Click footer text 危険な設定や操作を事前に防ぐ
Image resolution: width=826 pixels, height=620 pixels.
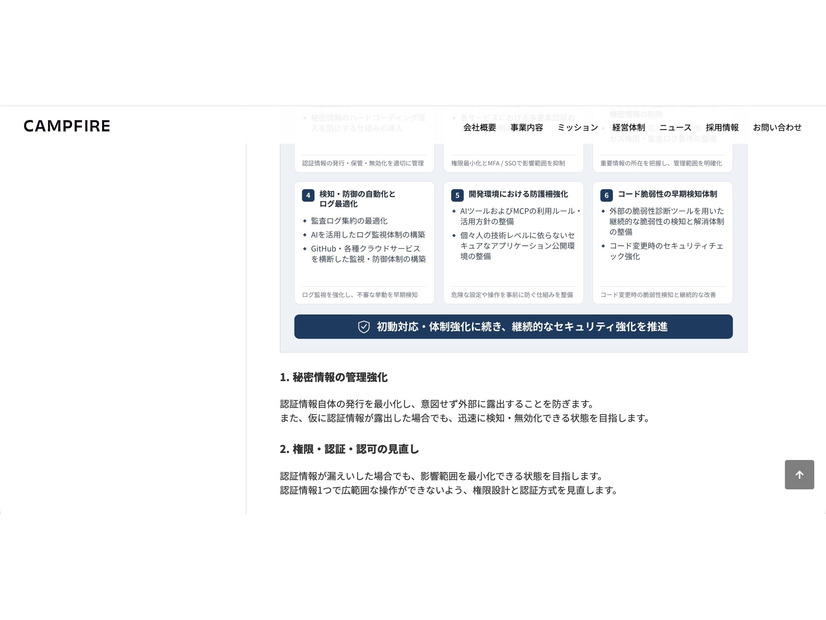[x=512, y=295]
